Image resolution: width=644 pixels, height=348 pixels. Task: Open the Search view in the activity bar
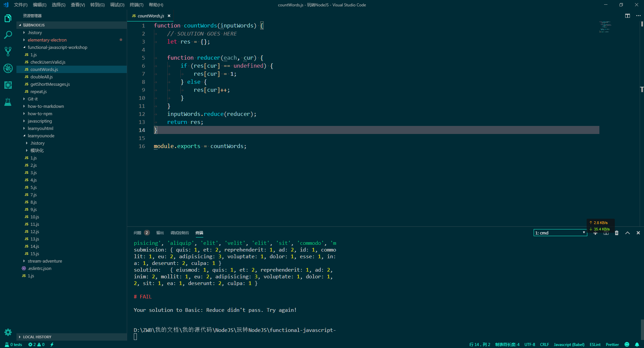[8, 34]
